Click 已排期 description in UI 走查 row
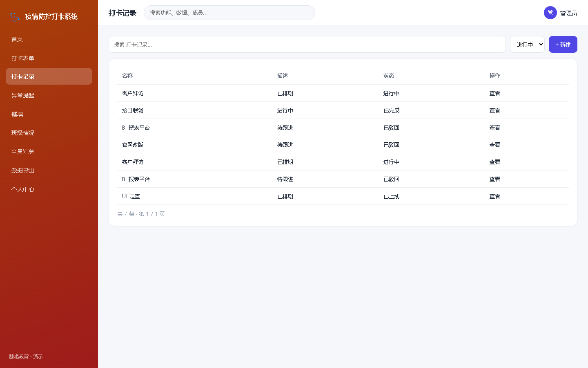Screen dimensions: 588x368 tap(285, 196)
